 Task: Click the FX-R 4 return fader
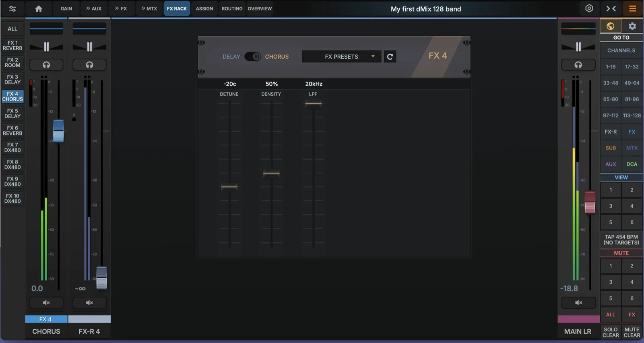pos(101,277)
